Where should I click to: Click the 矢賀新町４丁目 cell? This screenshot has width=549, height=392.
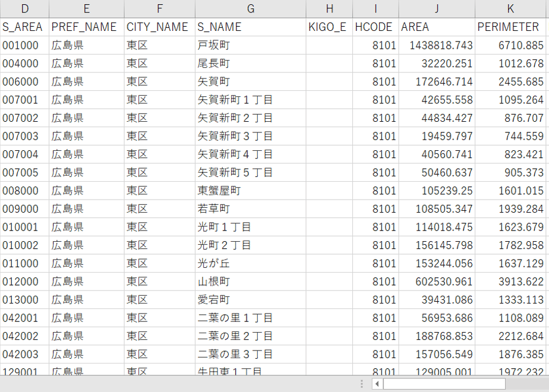click(x=251, y=154)
